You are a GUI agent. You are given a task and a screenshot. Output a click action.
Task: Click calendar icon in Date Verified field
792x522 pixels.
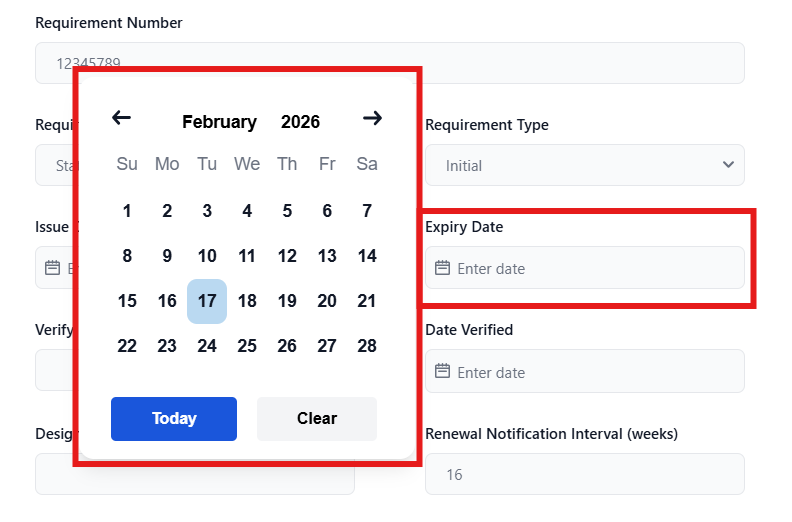coord(442,372)
